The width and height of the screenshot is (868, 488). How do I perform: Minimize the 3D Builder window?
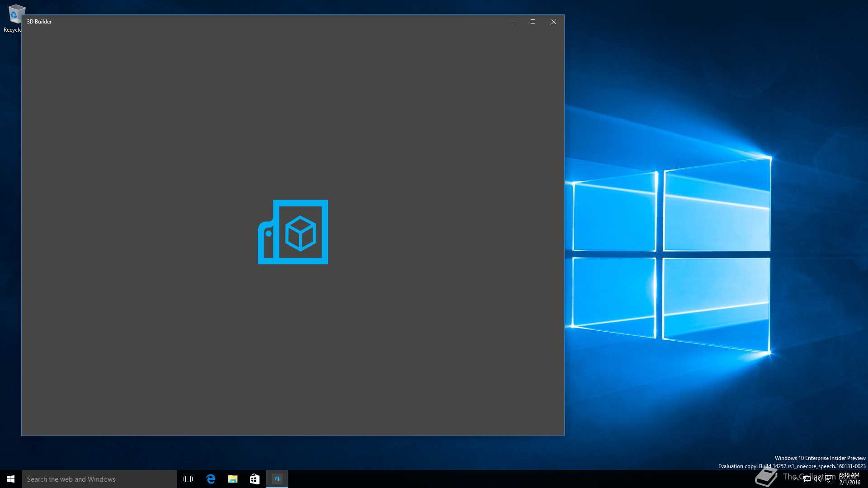[512, 22]
